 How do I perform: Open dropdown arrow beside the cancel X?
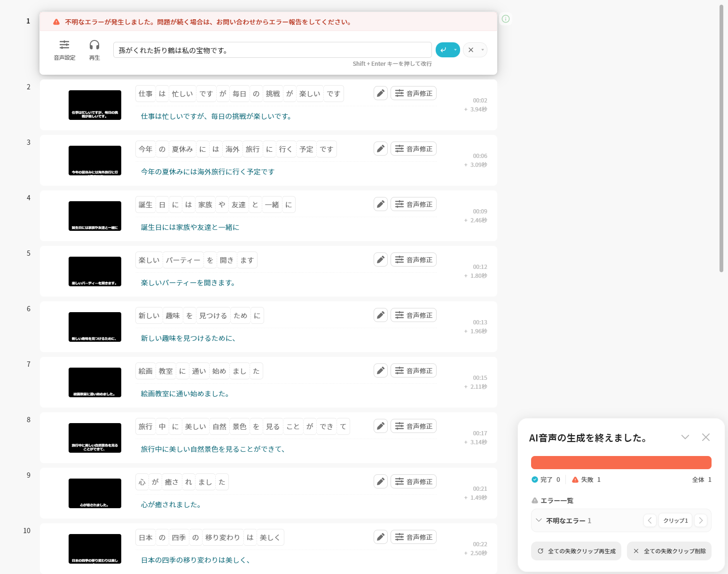coord(483,50)
